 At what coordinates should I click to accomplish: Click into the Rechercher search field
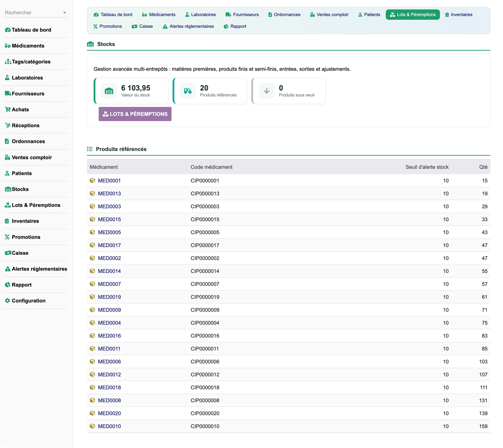point(32,13)
